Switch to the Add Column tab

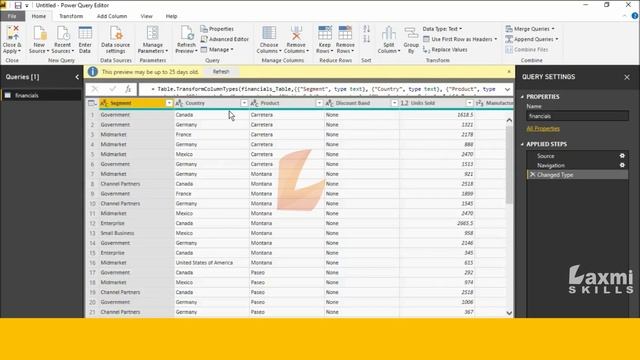[x=112, y=16]
